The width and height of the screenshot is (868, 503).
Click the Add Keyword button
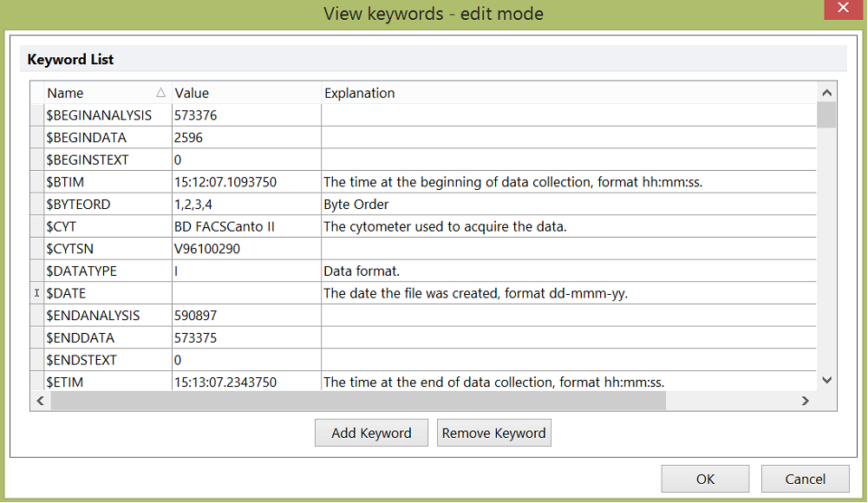point(371,433)
